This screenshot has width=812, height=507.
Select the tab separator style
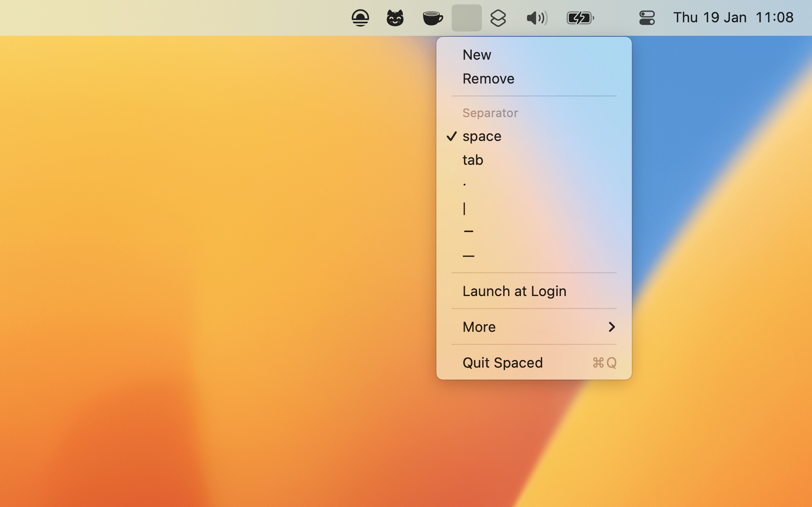coord(473,160)
